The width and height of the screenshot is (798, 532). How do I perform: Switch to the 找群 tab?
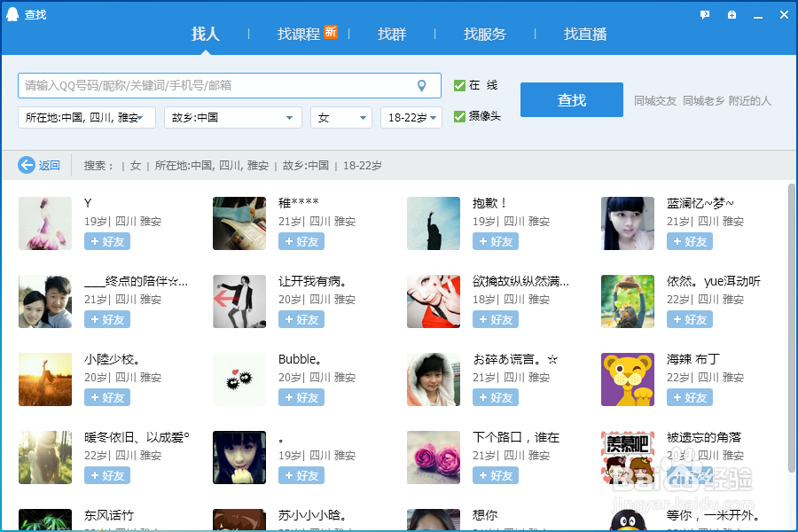(x=392, y=34)
